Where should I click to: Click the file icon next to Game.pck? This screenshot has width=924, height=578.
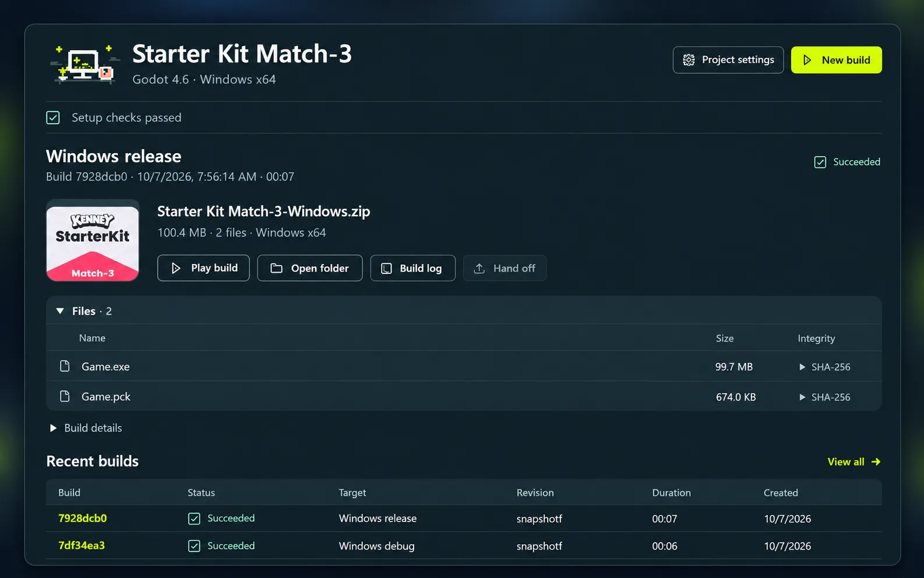(65, 396)
